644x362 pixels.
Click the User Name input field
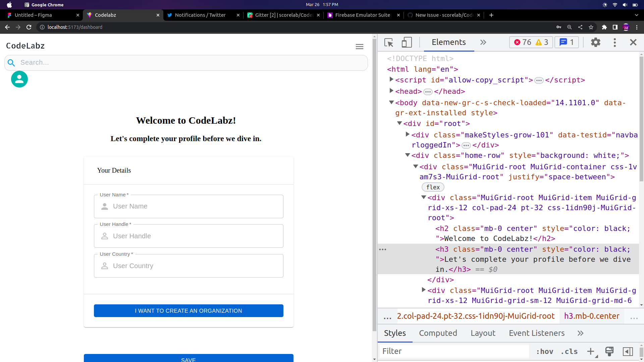189,206
